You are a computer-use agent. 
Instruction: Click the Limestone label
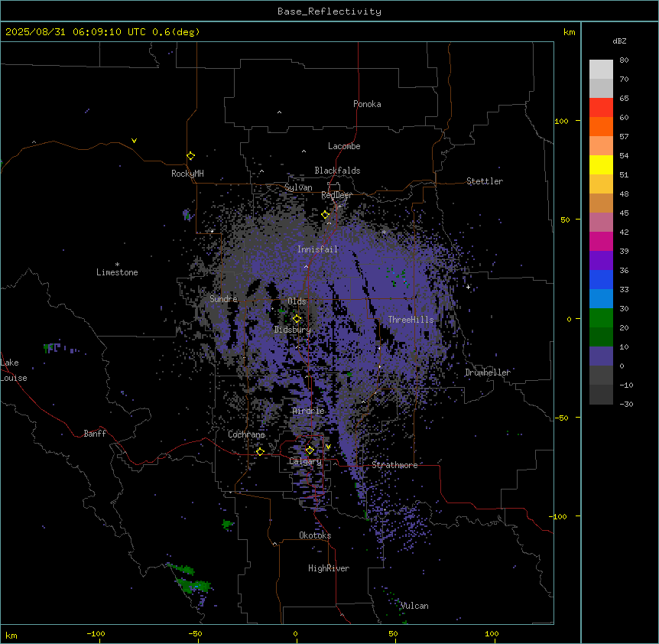[x=117, y=272]
